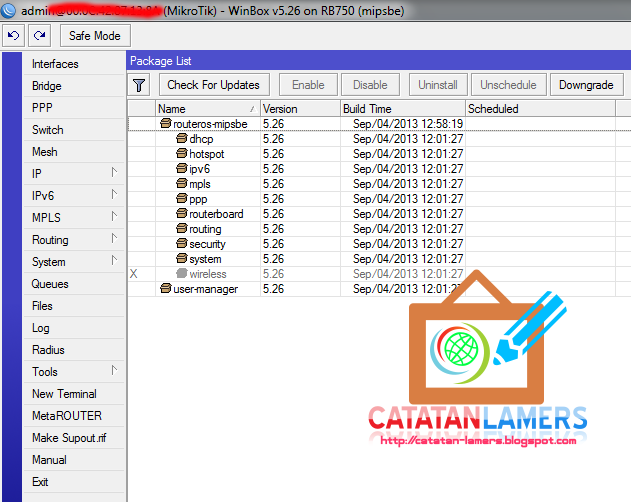Select Exit in sidebar
631x502 pixels.
[x=74, y=482]
